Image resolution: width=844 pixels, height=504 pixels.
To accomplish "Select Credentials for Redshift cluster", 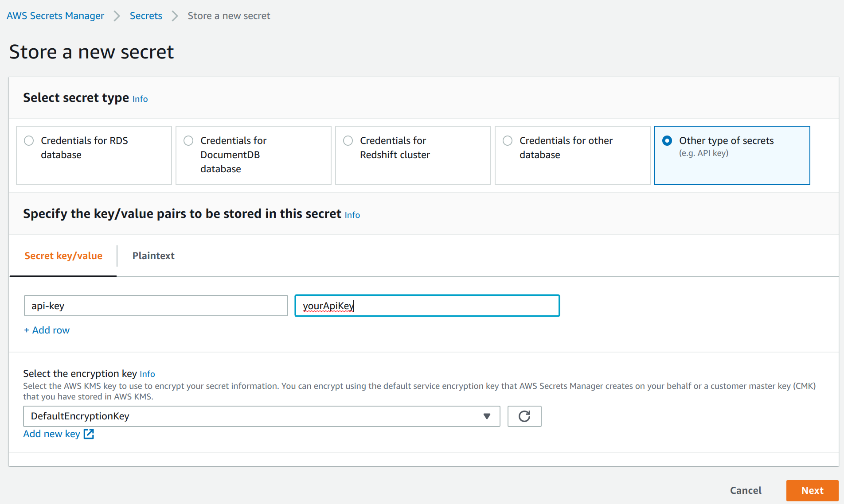I will (x=348, y=140).
